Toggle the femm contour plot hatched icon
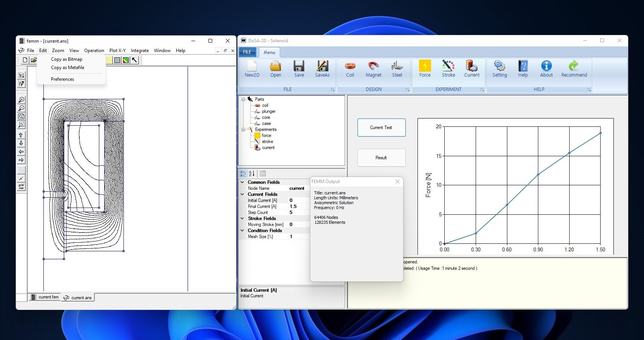Image resolution: width=644 pixels, height=340 pixels. tap(117, 60)
